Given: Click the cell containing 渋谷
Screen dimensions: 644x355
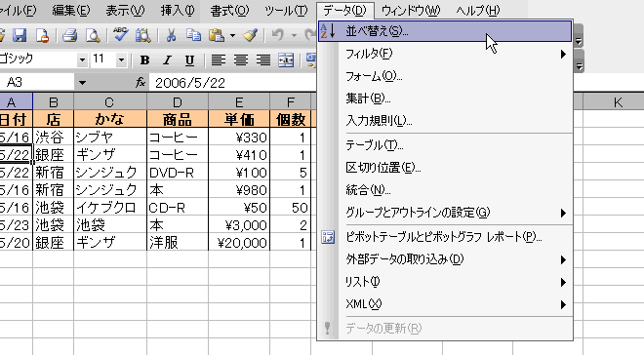Looking at the screenshot, I should [54, 138].
